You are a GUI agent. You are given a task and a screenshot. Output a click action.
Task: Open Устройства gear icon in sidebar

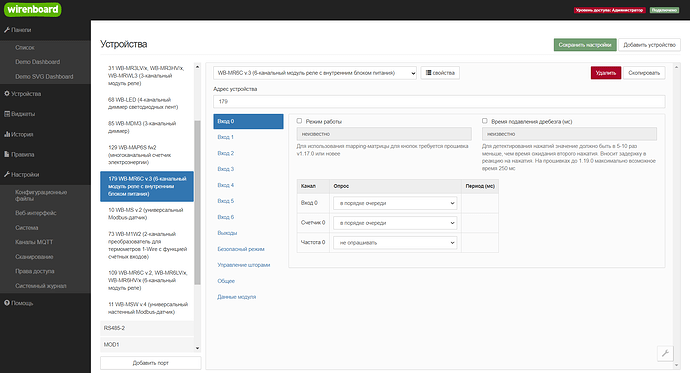tap(7, 94)
